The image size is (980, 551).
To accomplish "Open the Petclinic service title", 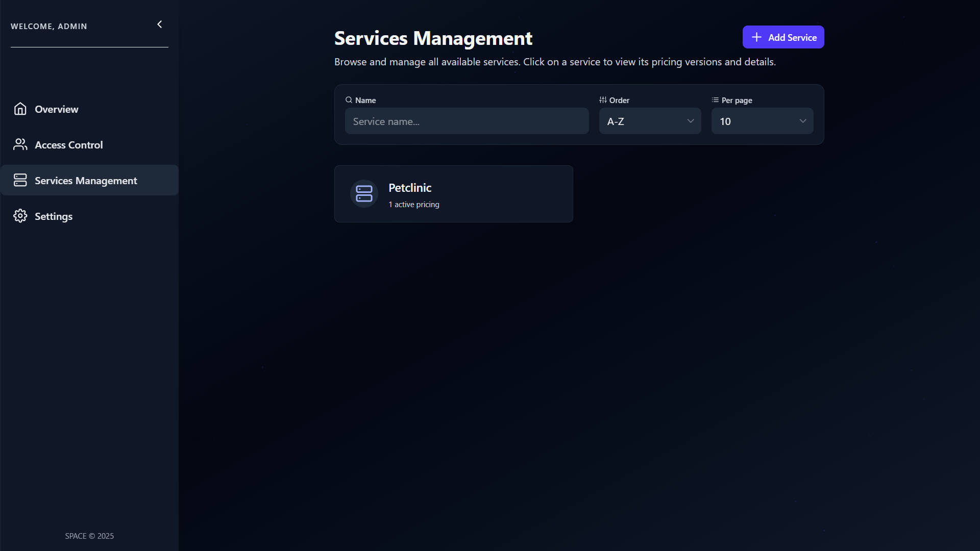I will point(410,188).
